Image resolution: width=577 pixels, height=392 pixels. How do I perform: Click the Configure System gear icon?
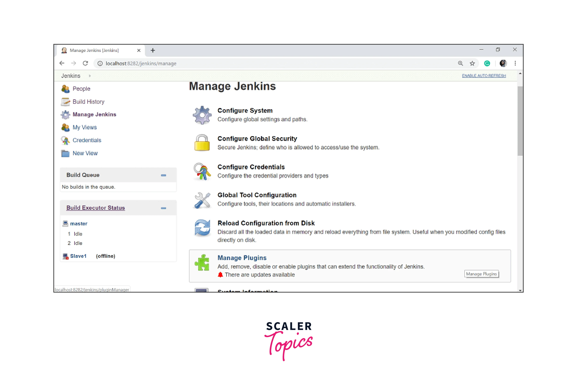(202, 115)
